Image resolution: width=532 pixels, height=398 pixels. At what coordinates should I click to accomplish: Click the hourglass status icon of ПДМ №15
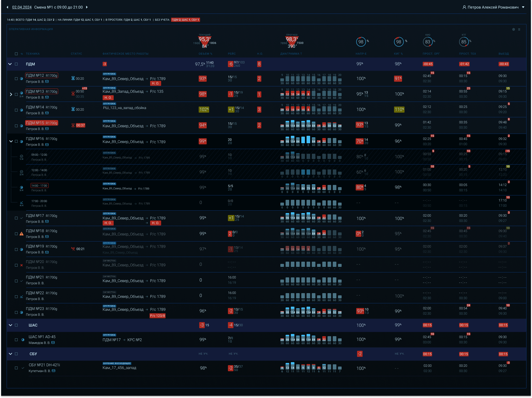[73, 125]
